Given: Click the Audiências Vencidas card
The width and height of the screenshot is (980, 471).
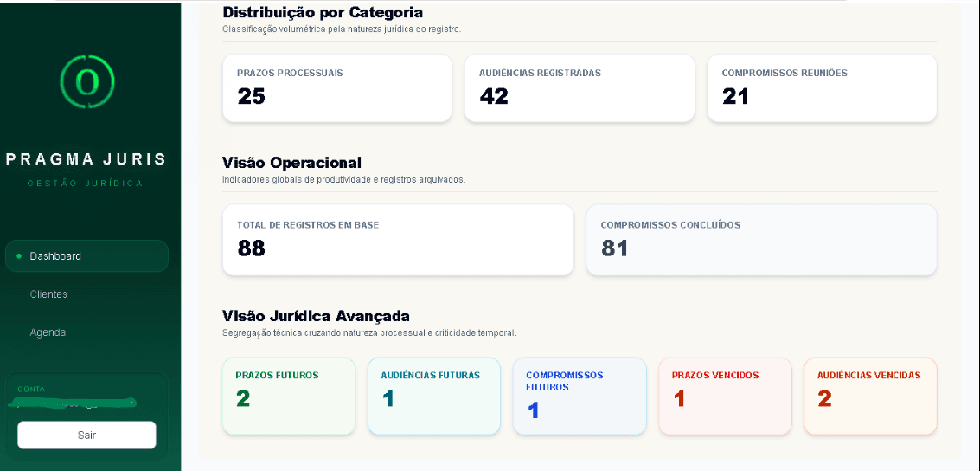Looking at the screenshot, I should [x=871, y=397].
